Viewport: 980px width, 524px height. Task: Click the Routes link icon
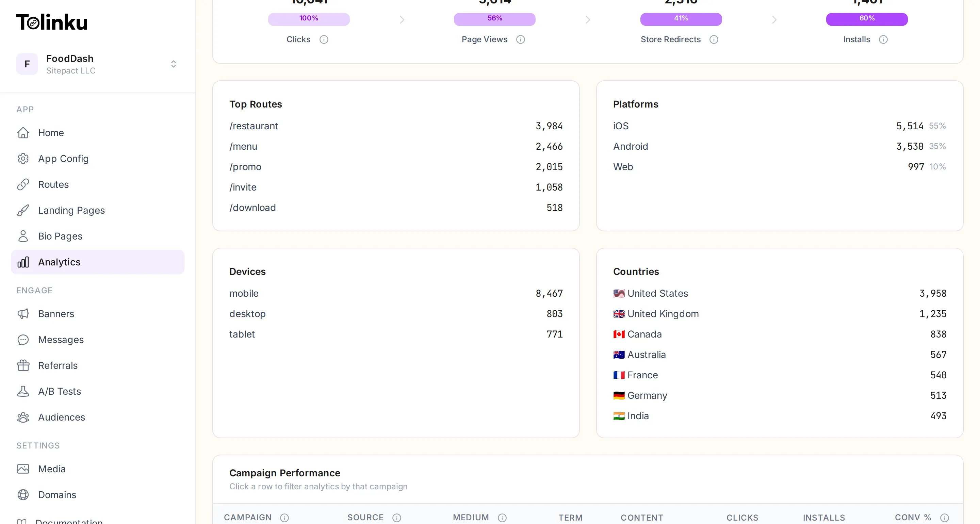click(x=23, y=184)
